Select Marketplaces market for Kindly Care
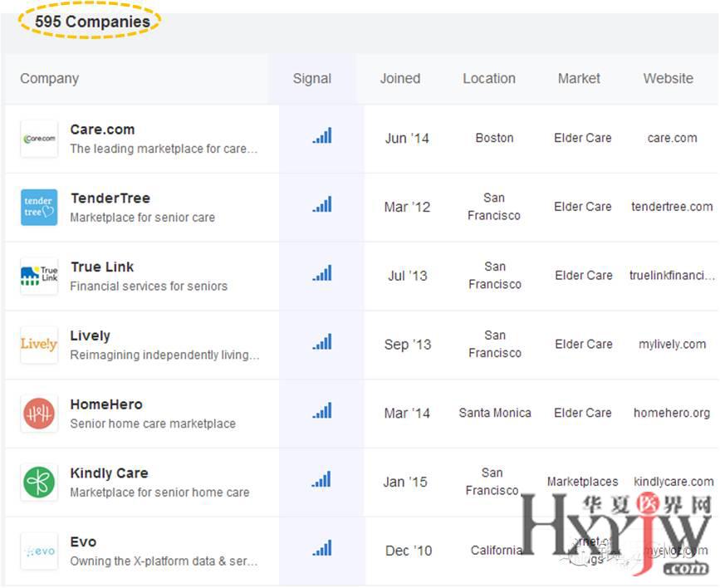Screen dimensions: 720x588 pyautogui.click(x=583, y=482)
